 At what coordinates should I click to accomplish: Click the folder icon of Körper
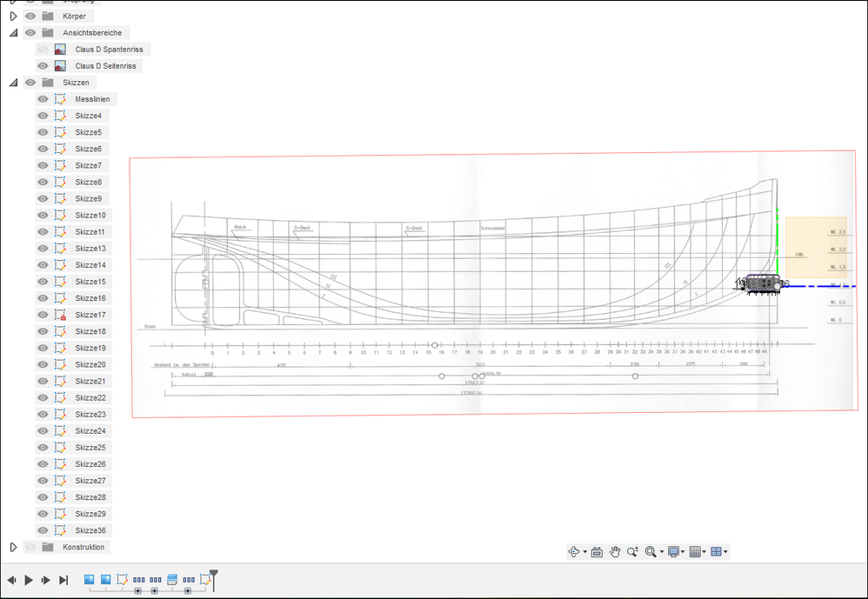pos(48,16)
